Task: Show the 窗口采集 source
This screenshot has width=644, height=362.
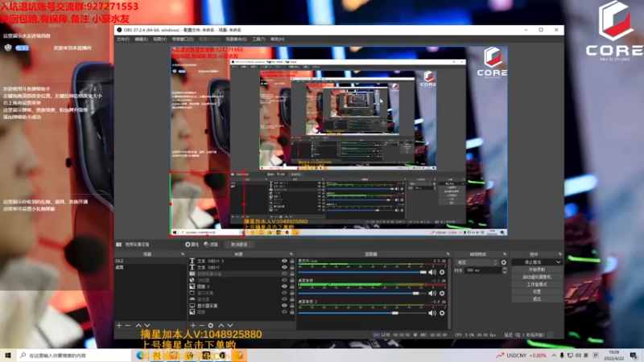Action: [x=284, y=293]
